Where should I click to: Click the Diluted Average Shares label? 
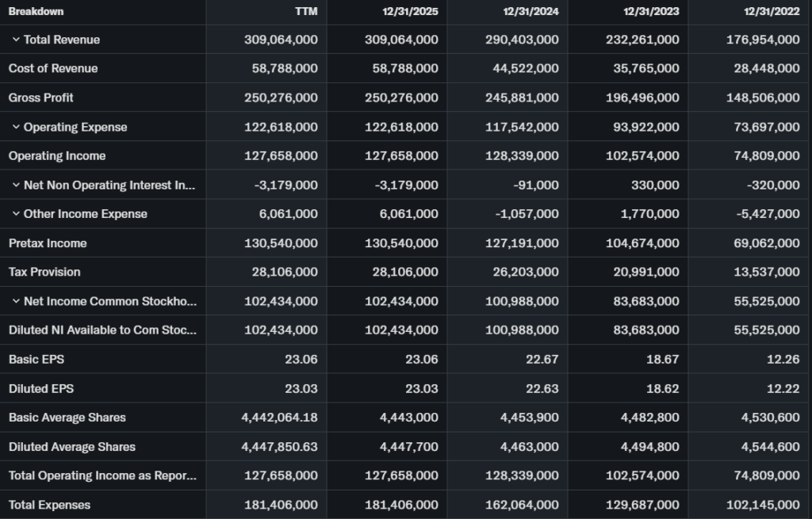[x=72, y=447]
